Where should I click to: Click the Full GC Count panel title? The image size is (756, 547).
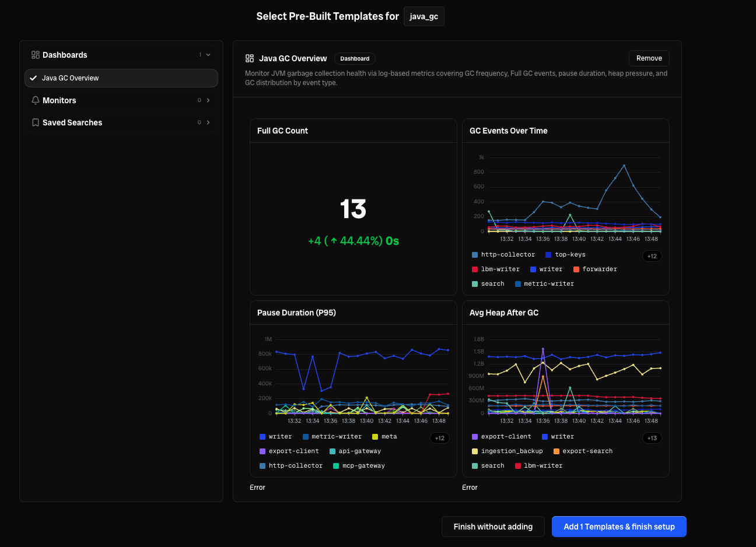[x=282, y=131]
